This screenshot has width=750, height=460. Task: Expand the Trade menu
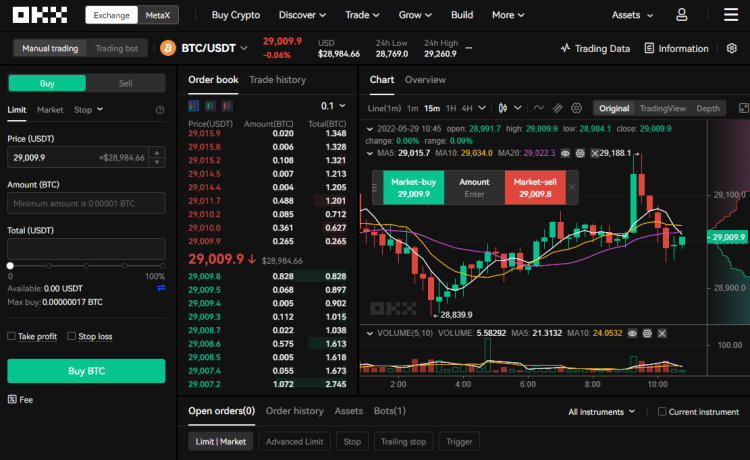(x=362, y=15)
